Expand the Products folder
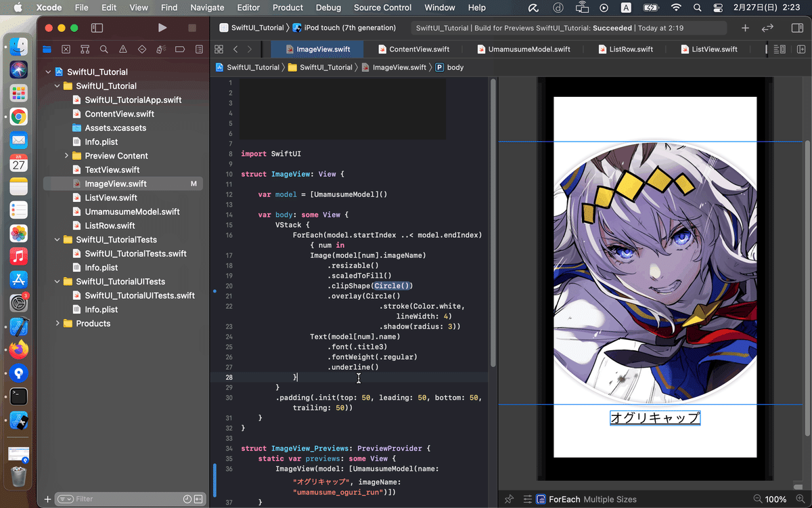Image resolution: width=812 pixels, height=508 pixels. tap(57, 324)
